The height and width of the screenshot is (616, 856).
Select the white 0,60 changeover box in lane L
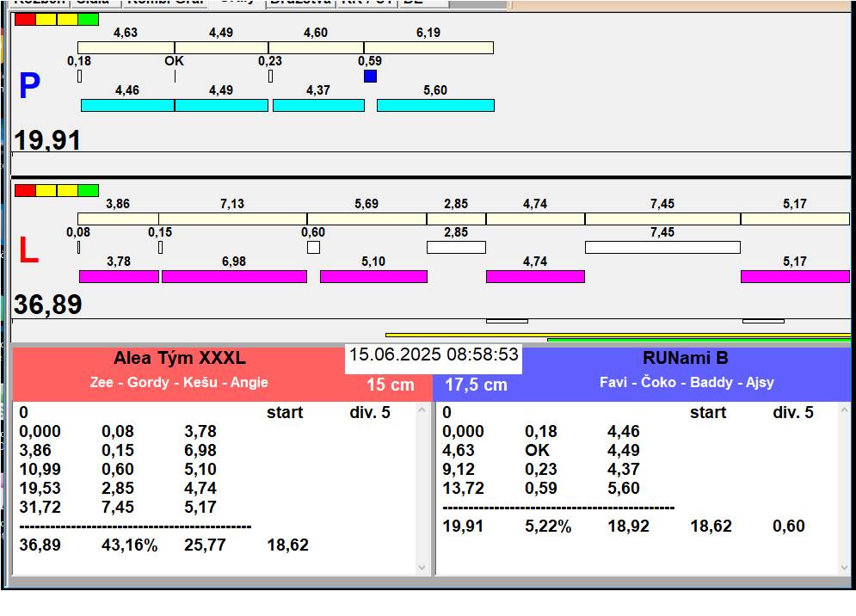[313, 248]
